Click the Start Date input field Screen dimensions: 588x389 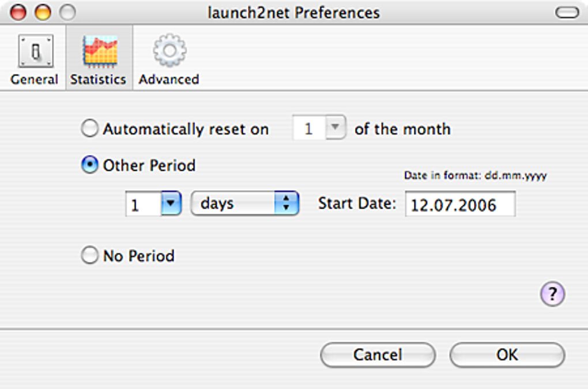click(x=460, y=205)
